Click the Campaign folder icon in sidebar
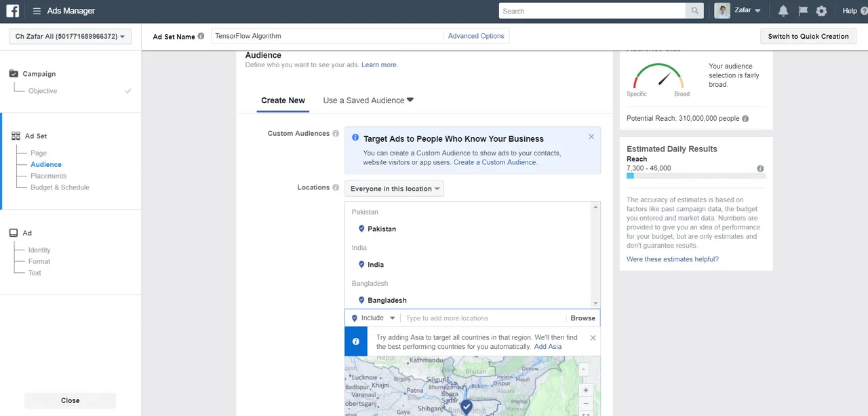Screen dimensions: 868x416 14,73
